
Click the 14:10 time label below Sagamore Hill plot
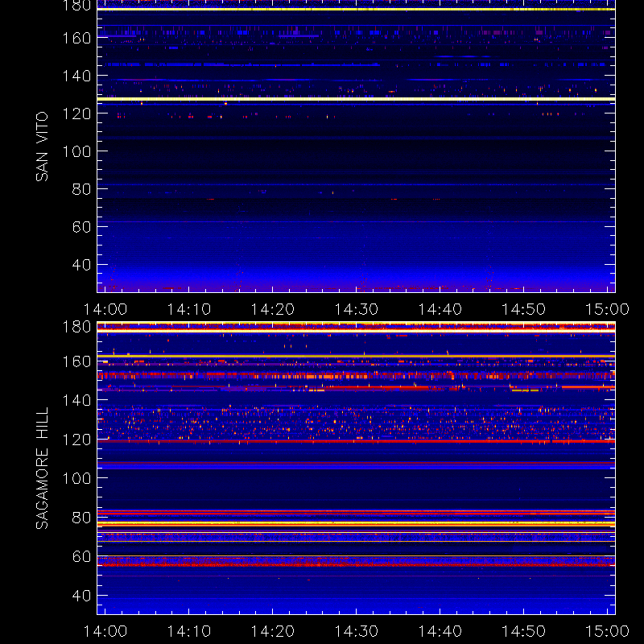pos(189,631)
